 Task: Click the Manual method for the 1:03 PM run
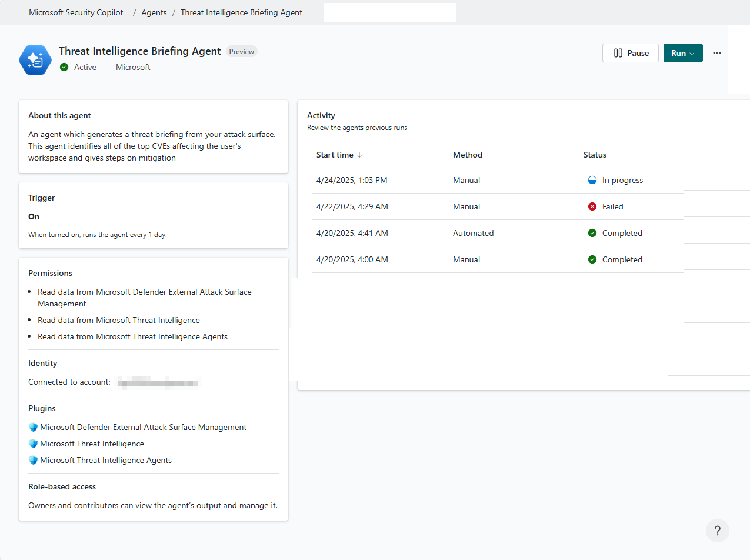466,181
